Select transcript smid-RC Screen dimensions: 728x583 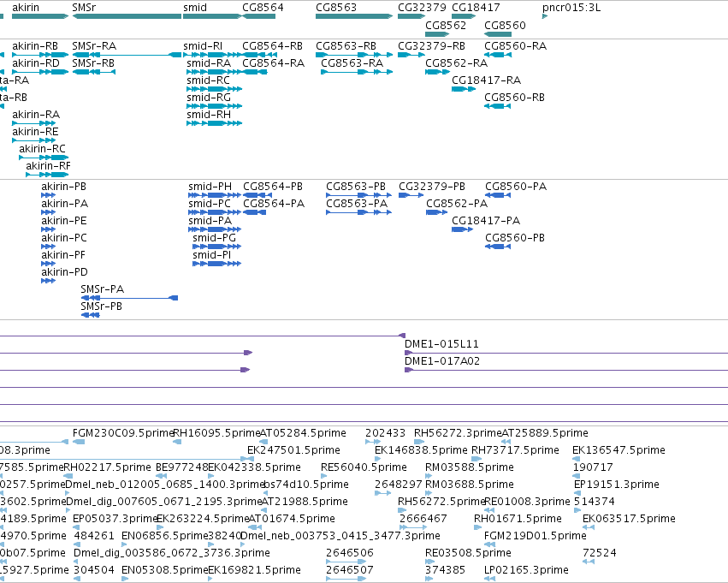(x=209, y=80)
